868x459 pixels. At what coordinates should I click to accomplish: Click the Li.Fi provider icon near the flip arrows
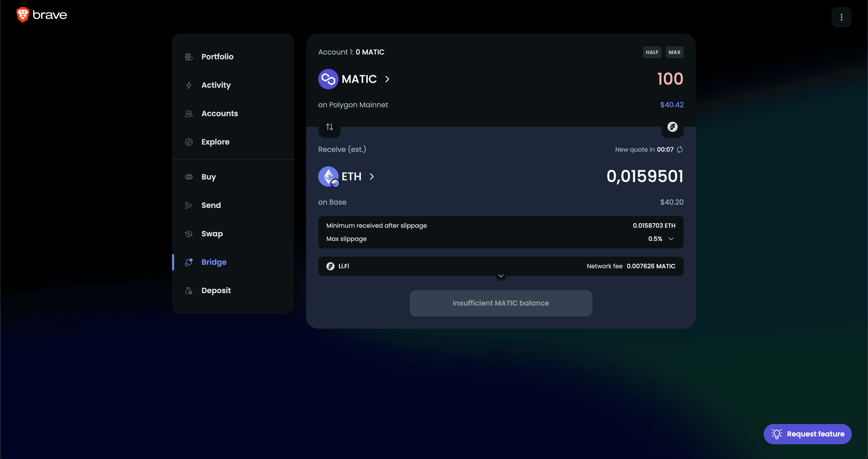point(673,127)
